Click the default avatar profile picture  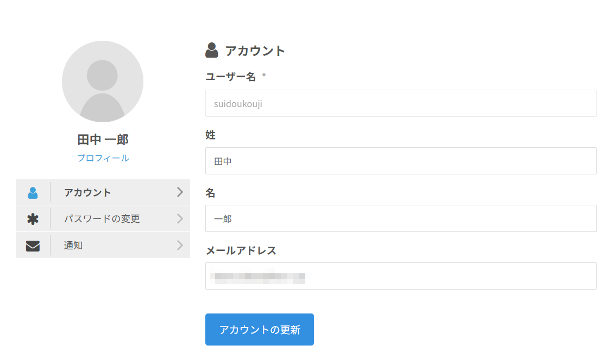[103, 81]
